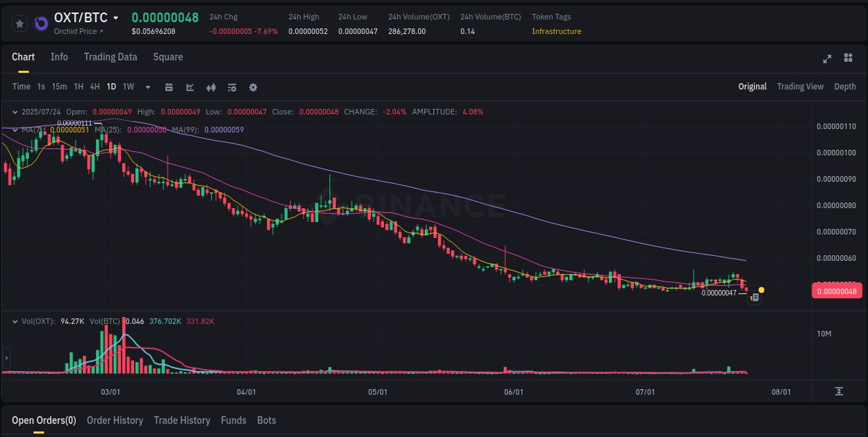Open the candlestick comparison icon on chart toolbar
Viewport: 868px width, 437px height.
pyautogui.click(x=211, y=87)
